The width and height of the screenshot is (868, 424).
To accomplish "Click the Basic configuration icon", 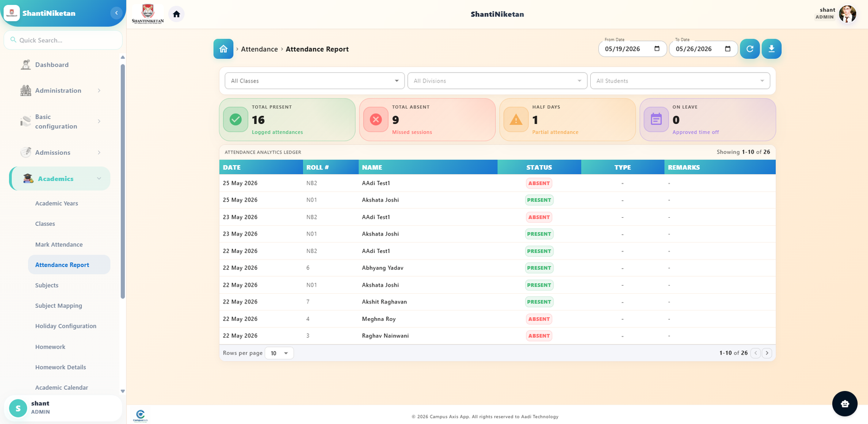I will (x=25, y=121).
